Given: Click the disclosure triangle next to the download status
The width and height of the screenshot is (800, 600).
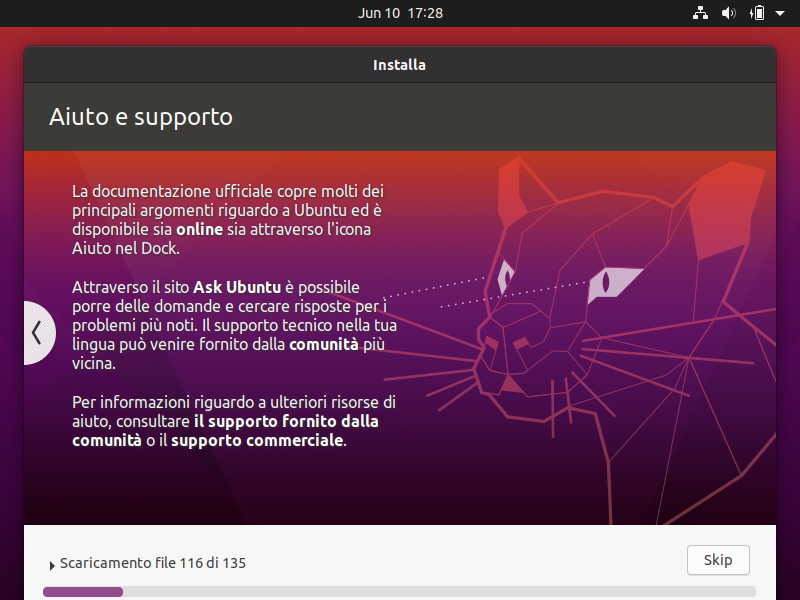Looking at the screenshot, I should 52,563.
